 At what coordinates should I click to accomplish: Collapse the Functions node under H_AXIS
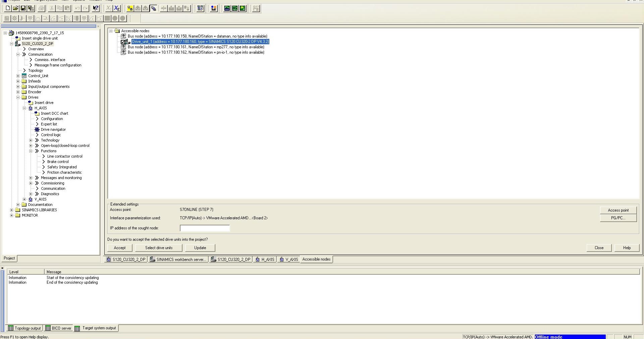click(31, 151)
